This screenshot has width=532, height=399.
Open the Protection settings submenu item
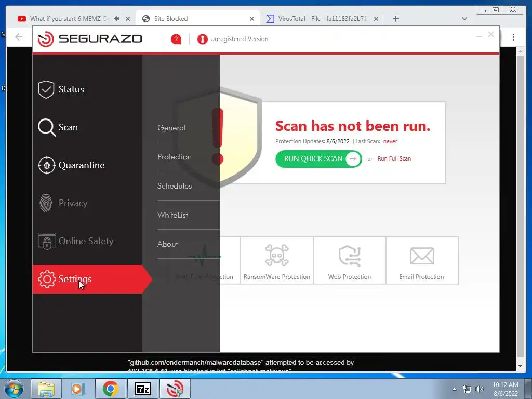pyautogui.click(x=175, y=157)
